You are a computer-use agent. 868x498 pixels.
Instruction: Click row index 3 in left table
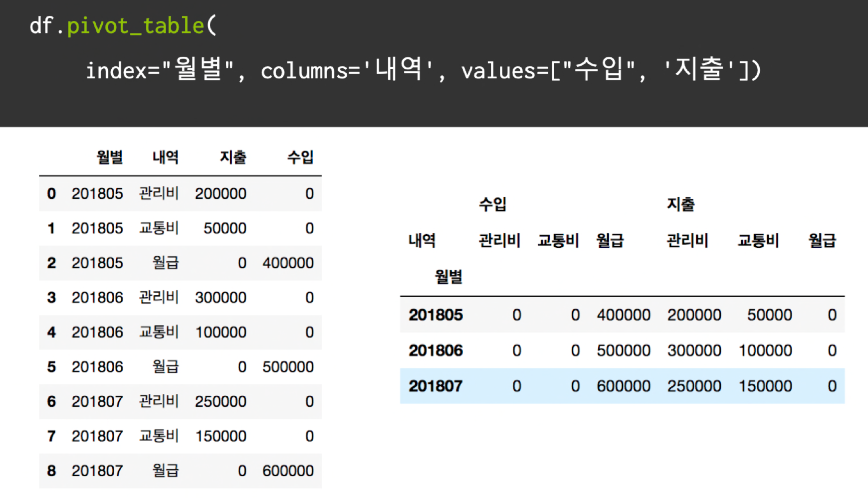click(x=51, y=298)
